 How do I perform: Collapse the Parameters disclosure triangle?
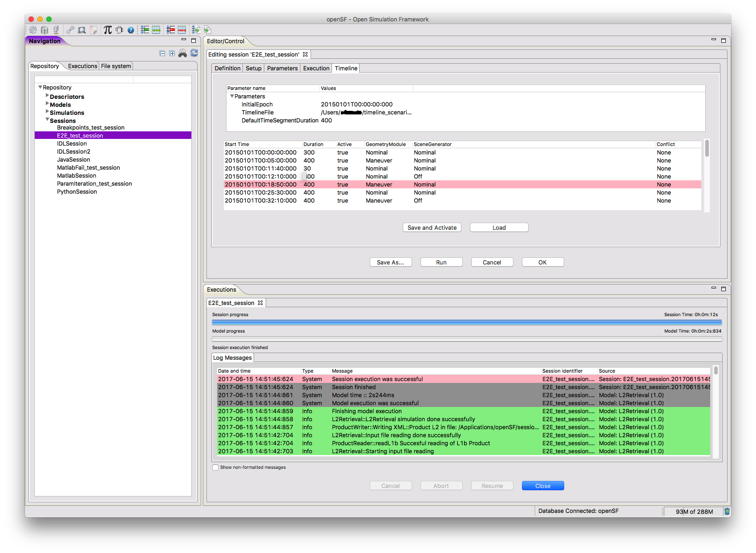[232, 96]
